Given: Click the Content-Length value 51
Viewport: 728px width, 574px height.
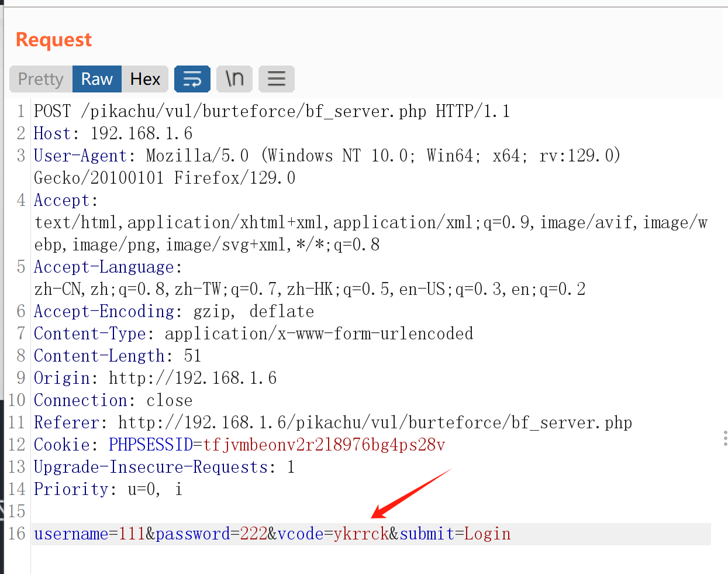Looking at the screenshot, I should pos(192,356).
